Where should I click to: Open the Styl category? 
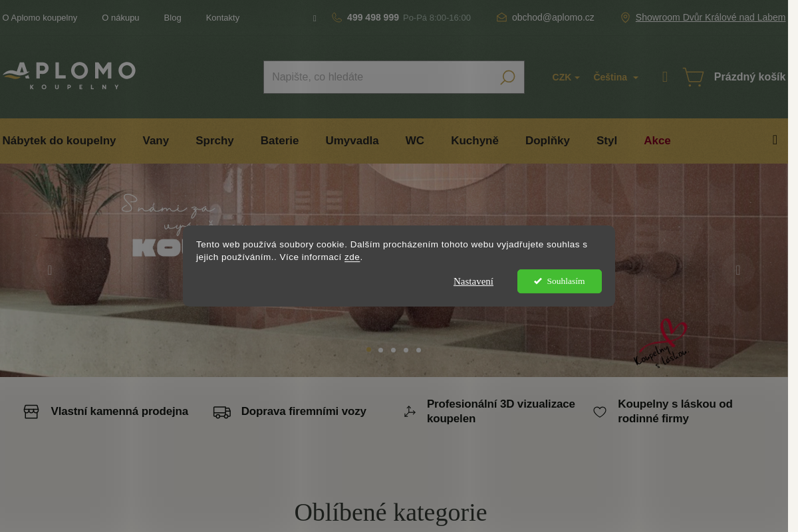point(606,141)
